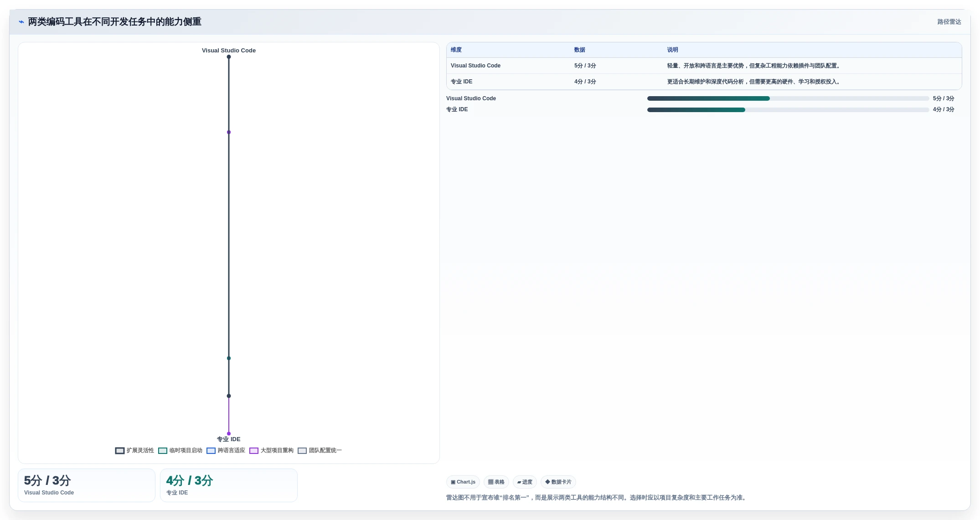Click the blue icon before the page title

tap(21, 22)
